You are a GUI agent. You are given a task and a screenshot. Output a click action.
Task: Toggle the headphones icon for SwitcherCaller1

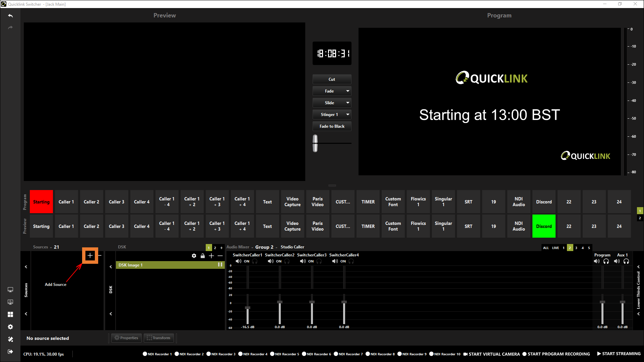coord(255,261)
